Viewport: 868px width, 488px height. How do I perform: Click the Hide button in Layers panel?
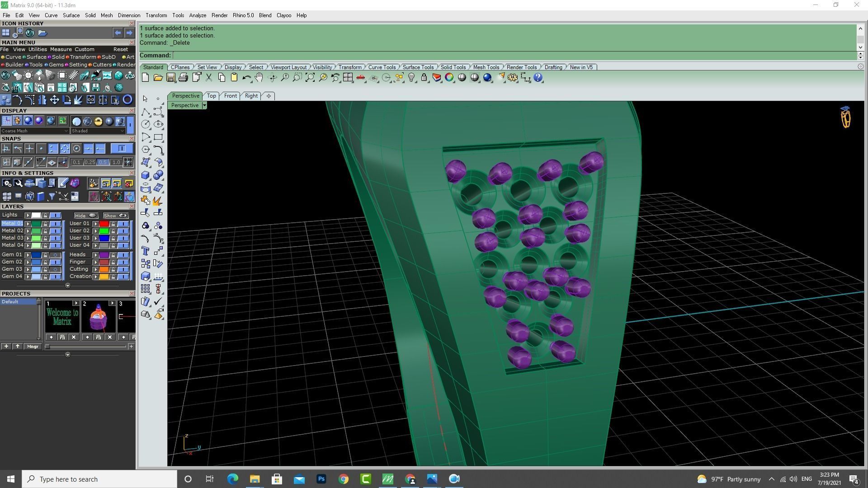coord(86,216)
